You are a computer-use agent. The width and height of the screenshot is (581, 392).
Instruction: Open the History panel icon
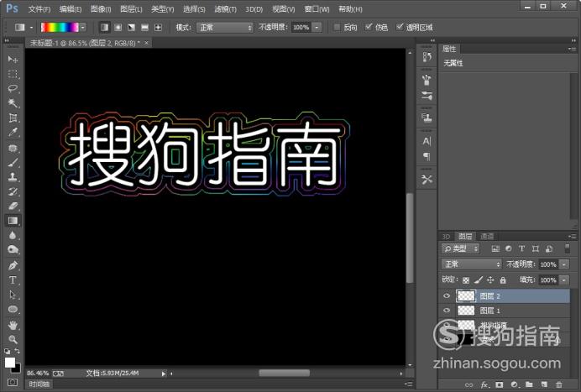click(x=427, y=57)
